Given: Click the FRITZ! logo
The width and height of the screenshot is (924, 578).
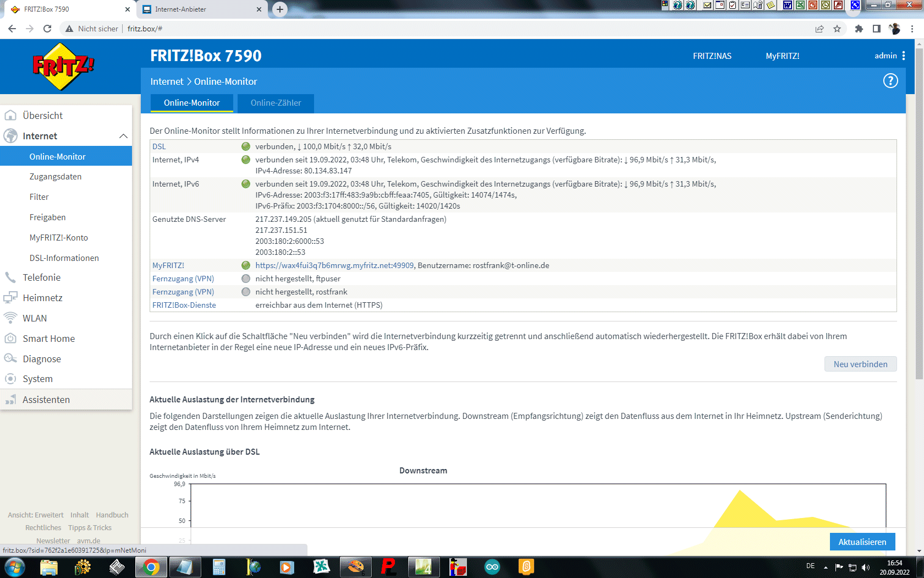Looking at the screenshot, I should [63, 67].
